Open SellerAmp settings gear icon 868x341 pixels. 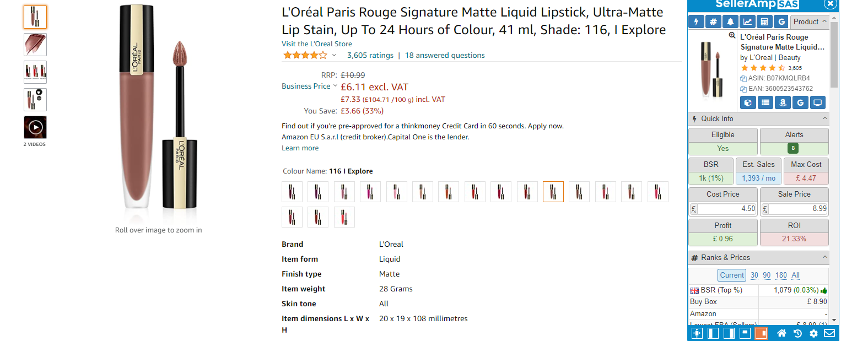813,333
